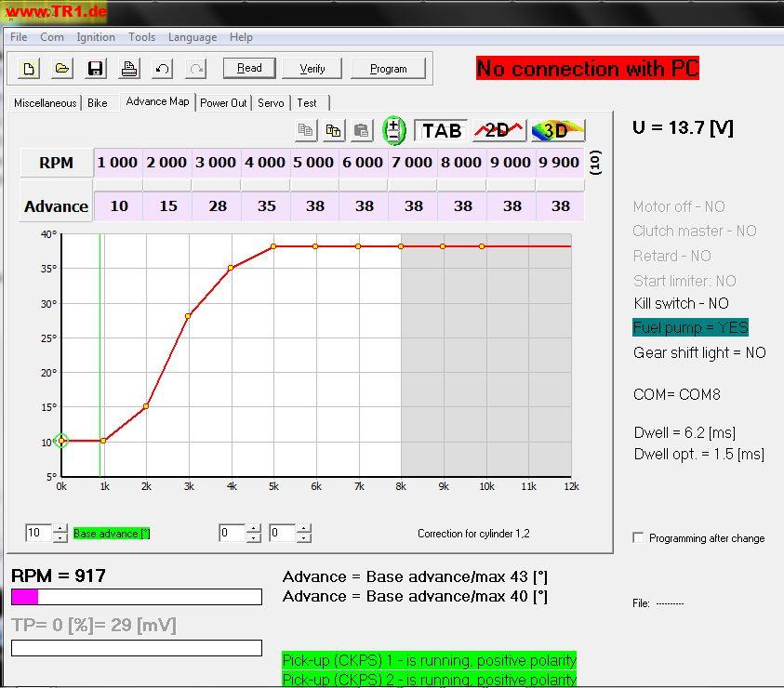The height and width of the screenshot is (688, 784).
Task: Click the graph point at 4k RPM
Action: [231, 268]
